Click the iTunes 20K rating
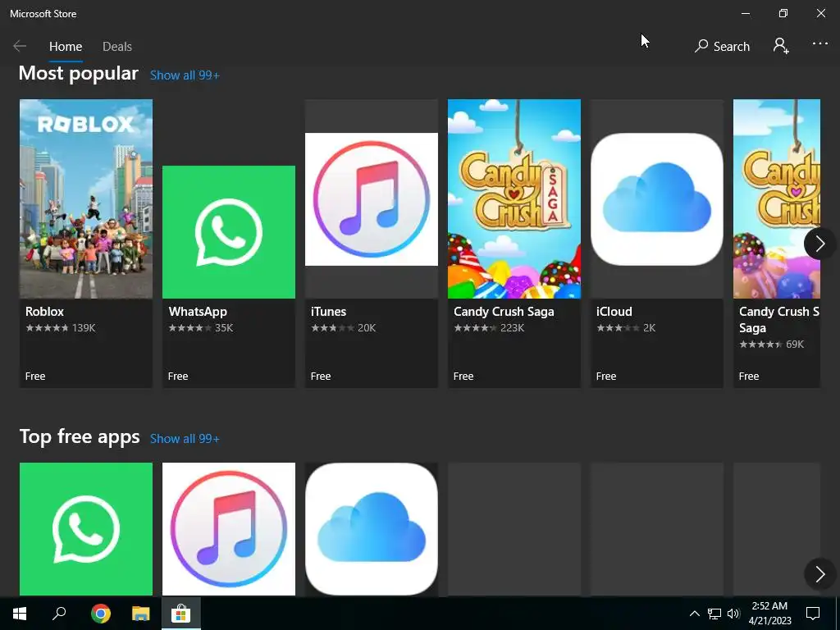Image resolution: width=840 pixels, height=630 pixels. click(344, 328)
